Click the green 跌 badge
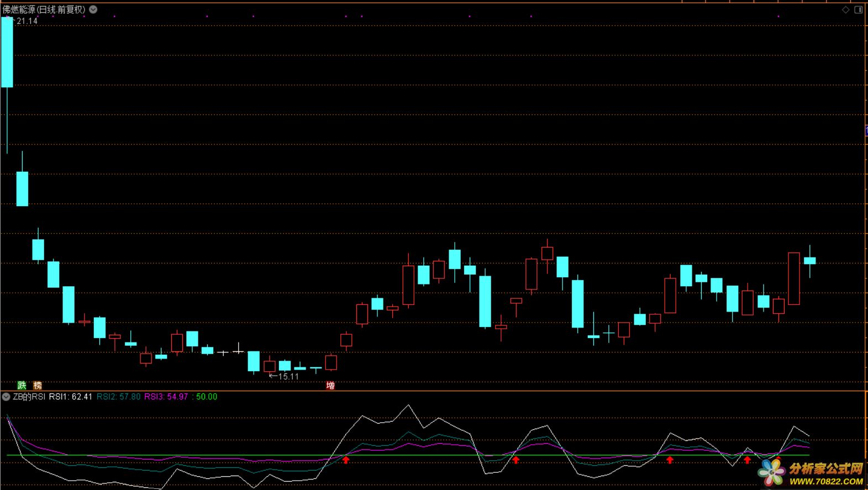 point(22,385)
